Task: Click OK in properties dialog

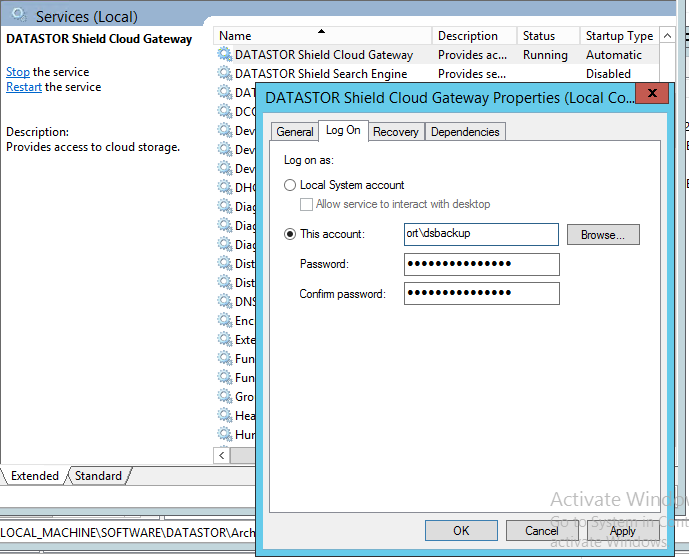Action: click(x=461, y=531)
